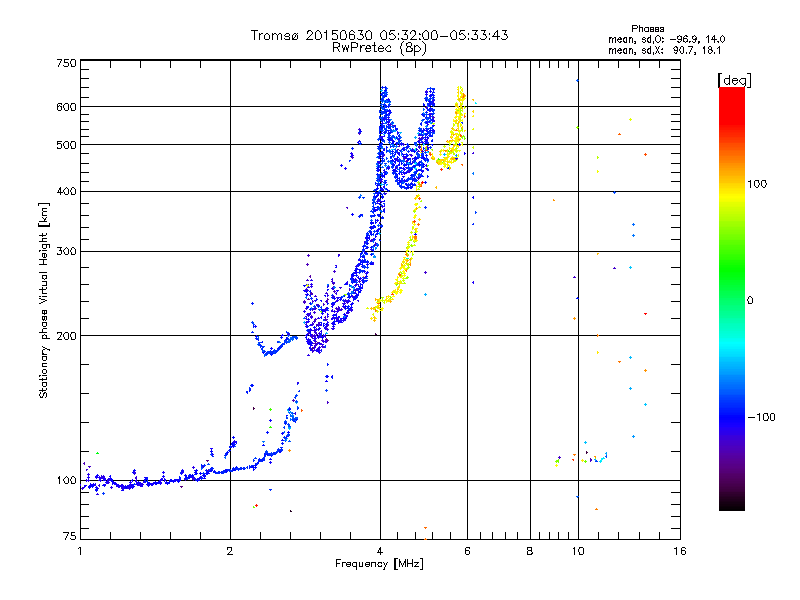Click the y-axis tick label "300"
The width and height of the screenshot is (800, 600).
point(66,251)
